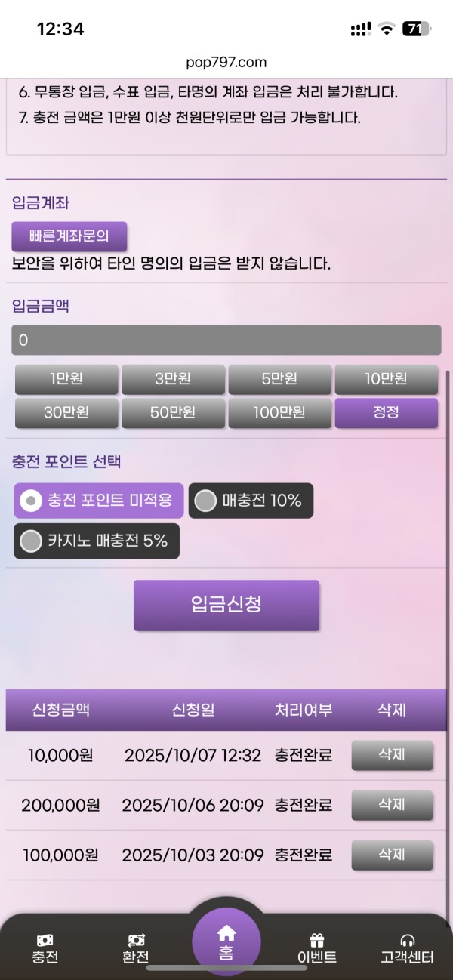
Task: Select the 100만원 amount button
Action: click(x=279, y=413)
